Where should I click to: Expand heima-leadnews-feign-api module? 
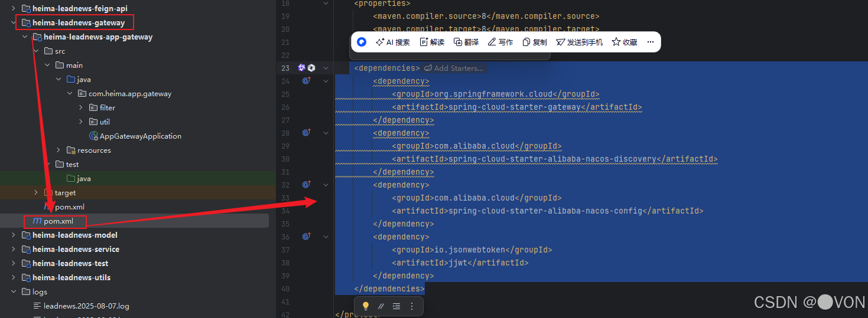click(x=14, y=9)
